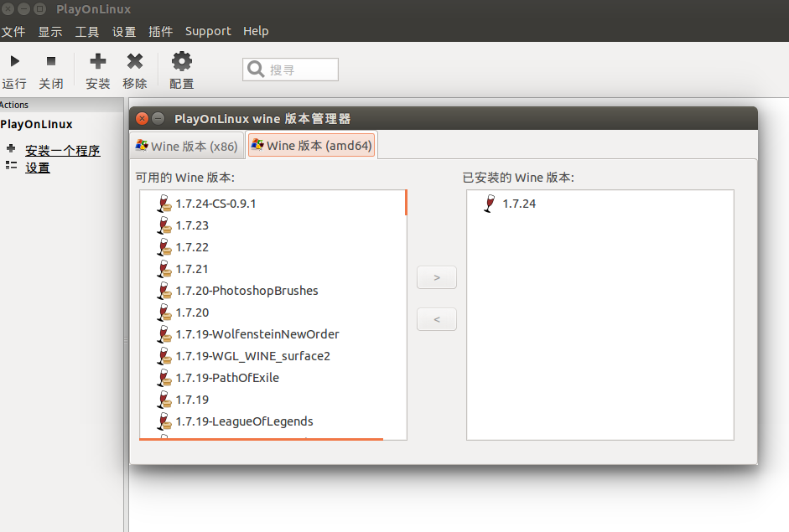Click list icon beside sidebar 设置
Image resolution: width=789 pixels, height=532 pixels.
11,165
